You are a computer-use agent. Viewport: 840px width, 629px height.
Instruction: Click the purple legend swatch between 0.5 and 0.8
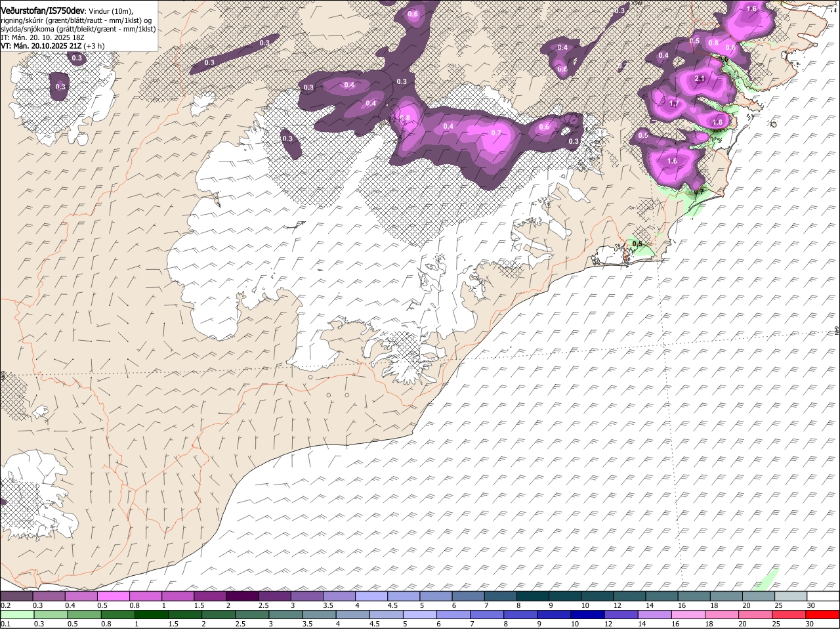tap(113, 596)
